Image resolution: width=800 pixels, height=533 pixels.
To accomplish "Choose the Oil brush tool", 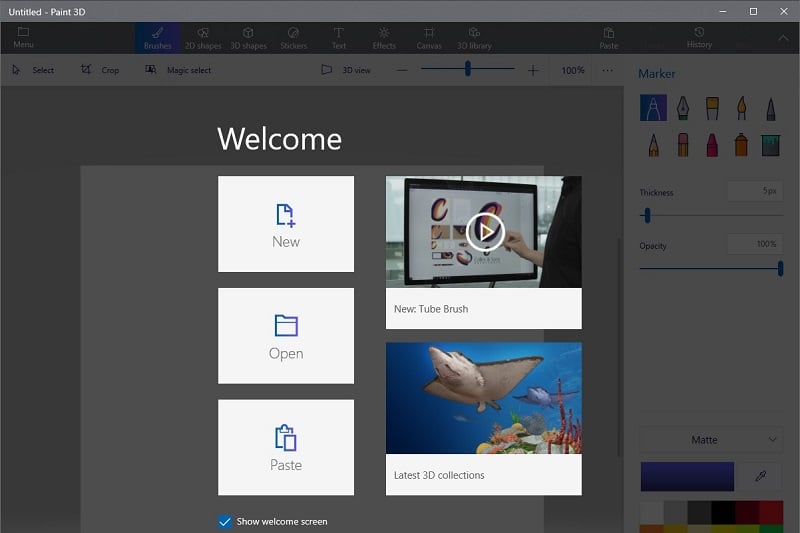I will (712, 108).
